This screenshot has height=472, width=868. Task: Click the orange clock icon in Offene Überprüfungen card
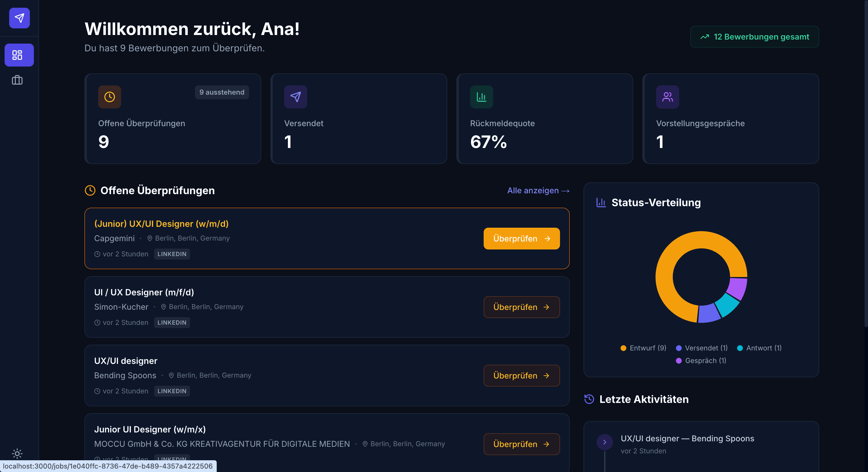click(x=110, y=97)
